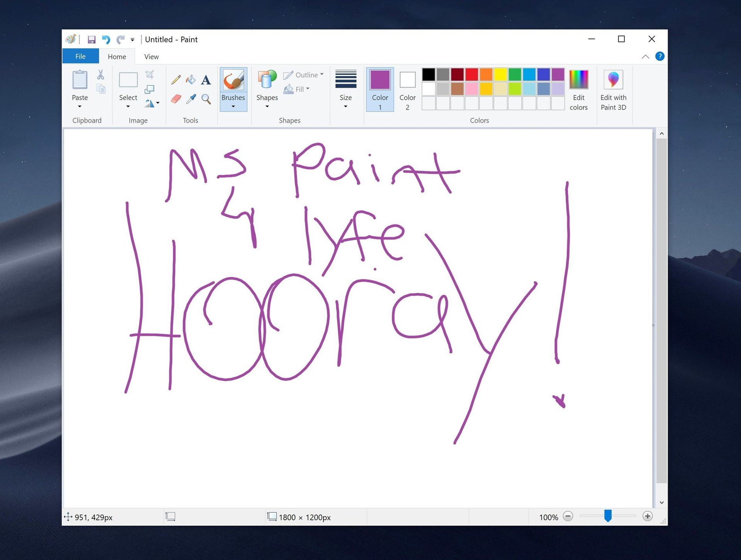Screen dimensions: 741x560
Task: Open the Brushes dropdown
Action: click(233, 107)
